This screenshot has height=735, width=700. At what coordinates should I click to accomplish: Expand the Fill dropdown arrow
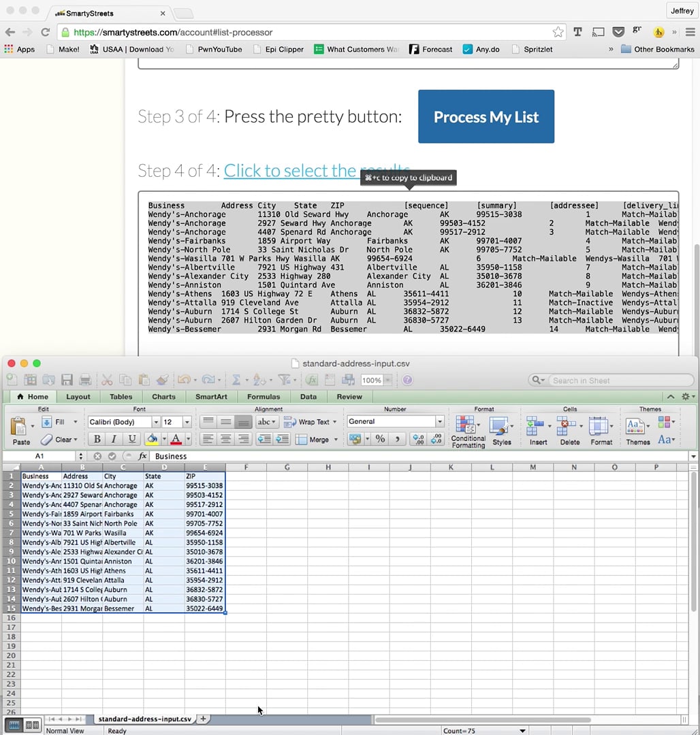(x=75, y=422)
